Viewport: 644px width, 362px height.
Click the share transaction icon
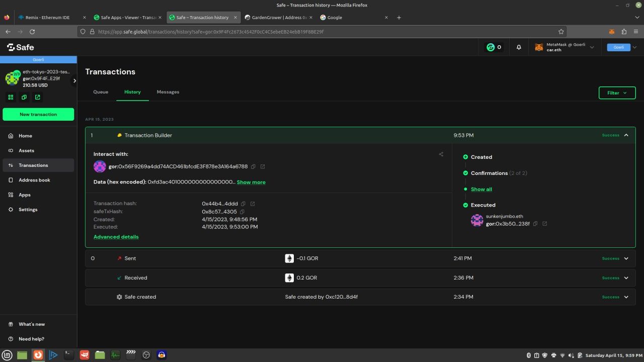[x=441, y=154]
